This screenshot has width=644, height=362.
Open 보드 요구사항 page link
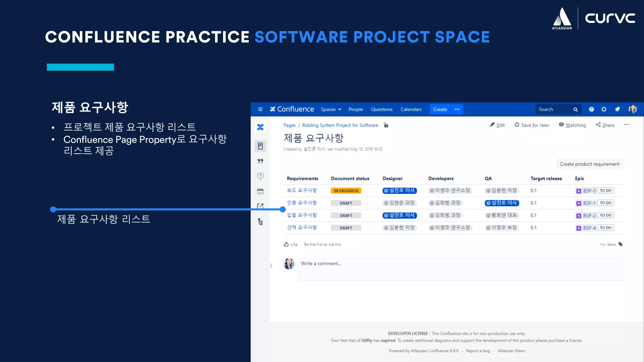click(x=302, y=190)
